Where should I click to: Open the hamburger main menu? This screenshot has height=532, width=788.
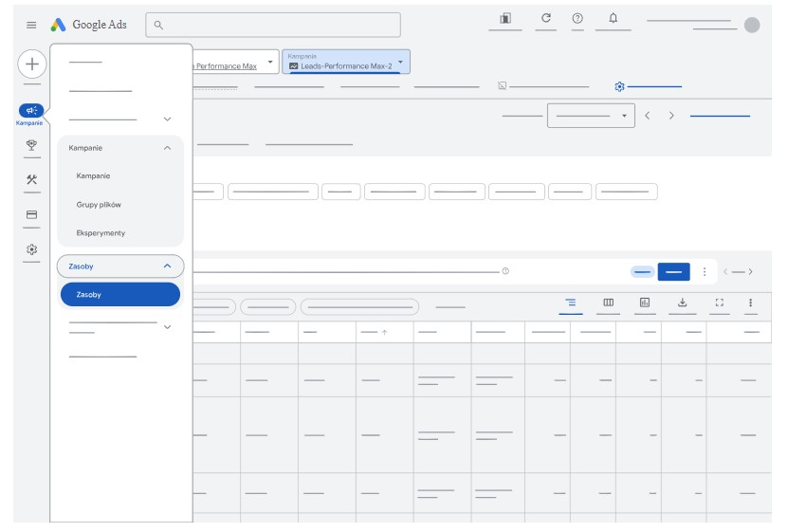click(x=31, y=26)
